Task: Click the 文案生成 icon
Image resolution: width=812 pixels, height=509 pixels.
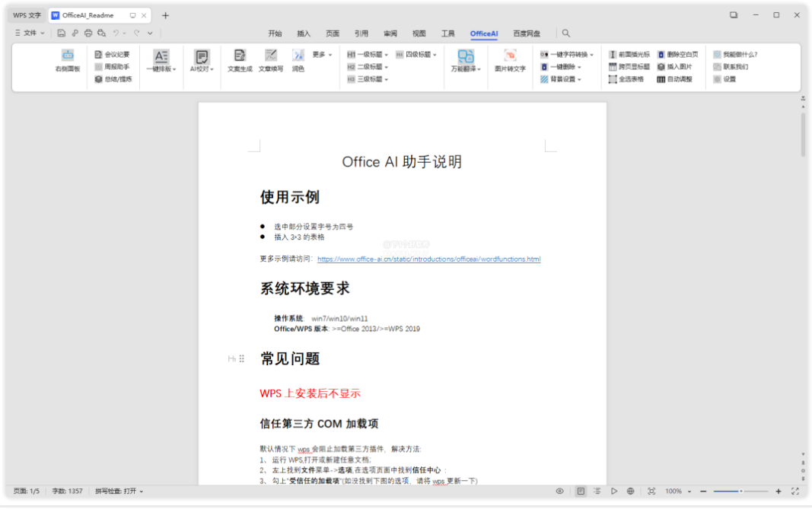Action: (240, 56)
